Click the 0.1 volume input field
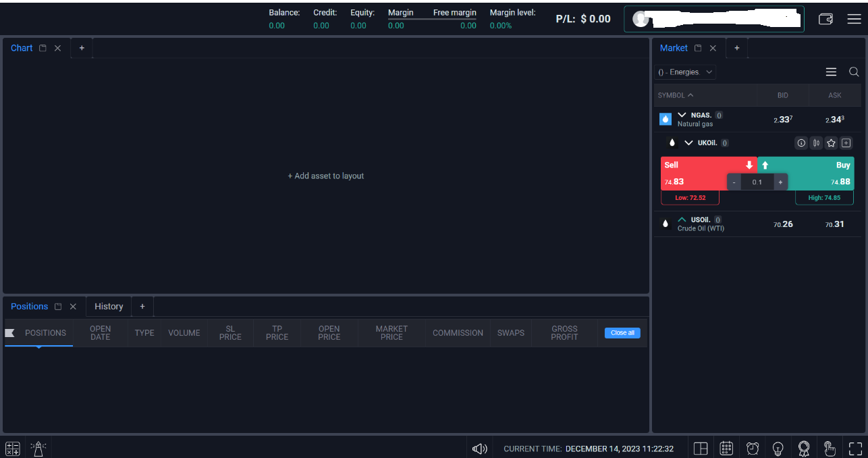The image size is (868, 458). [757, 182]
